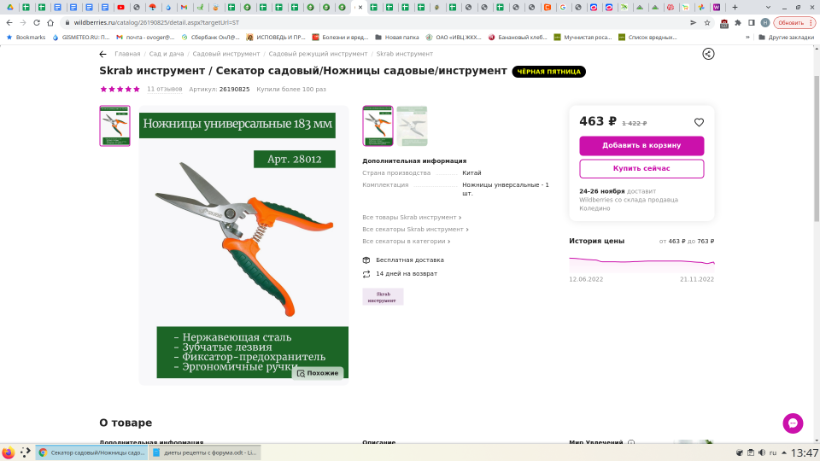Click 'Похожие' similar items button on image
820x461 pixels.
pos(317,373)
